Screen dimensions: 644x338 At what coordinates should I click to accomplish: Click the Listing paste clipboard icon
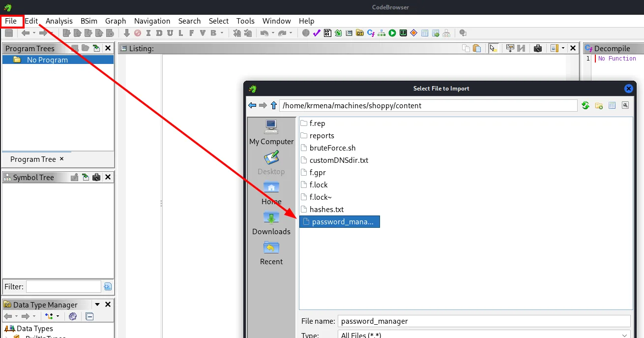tap(477, 48)
